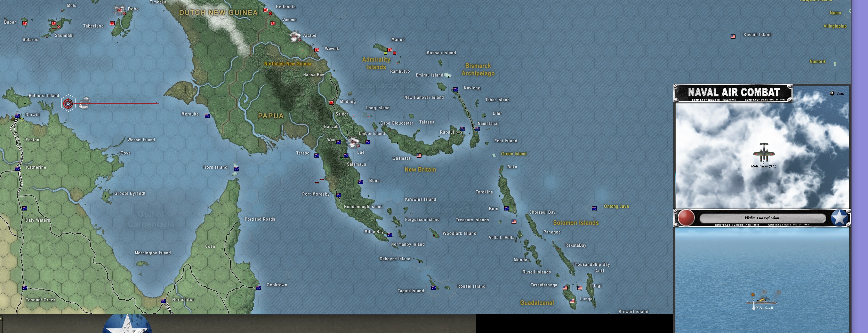This screenshot has width=868, height=333.
Task: Click the flag at Tennant Creek
Action: click(25, 288)
